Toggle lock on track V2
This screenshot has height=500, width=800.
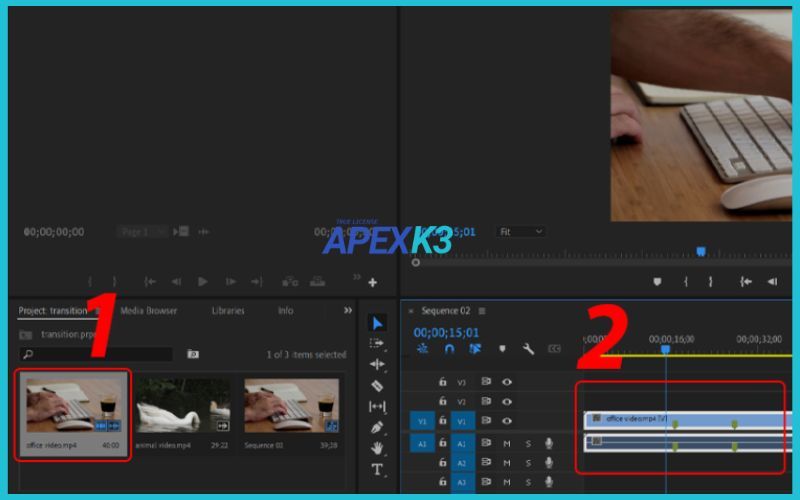tap(442, 401)
